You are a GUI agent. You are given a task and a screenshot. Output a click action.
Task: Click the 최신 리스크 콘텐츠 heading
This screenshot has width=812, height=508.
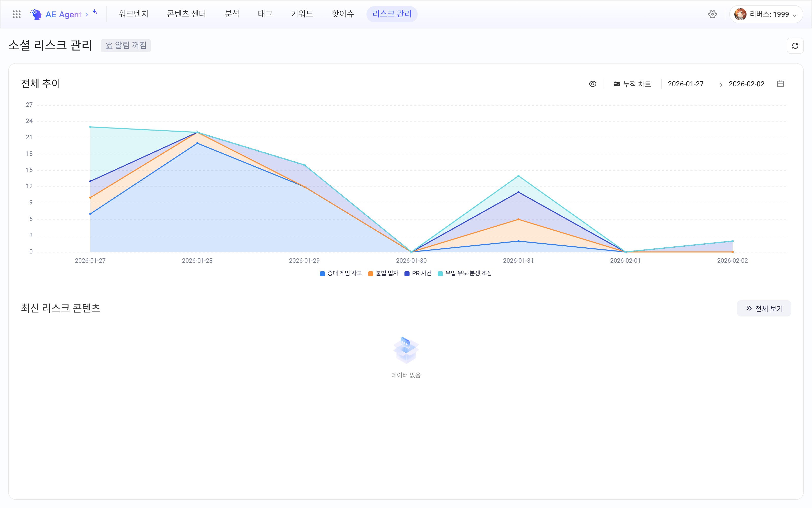[61, 308]
